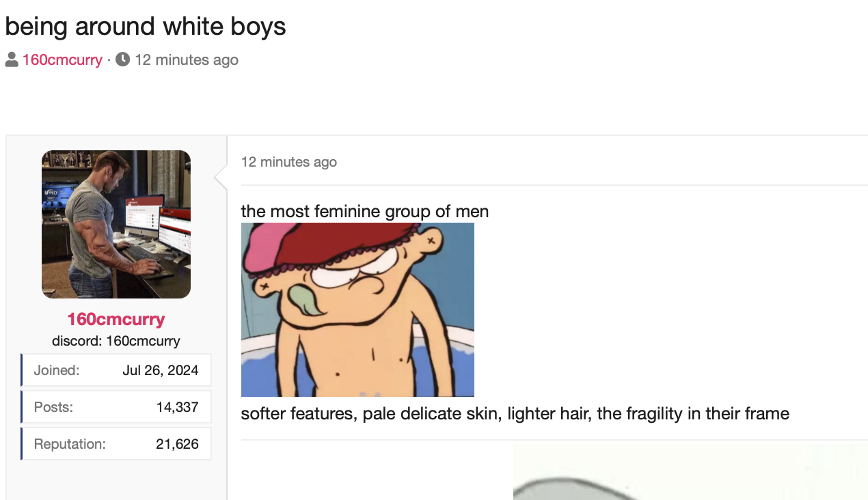Open the 160cmcurry avatar photo

pyautogui.click(x=116, y=224)
